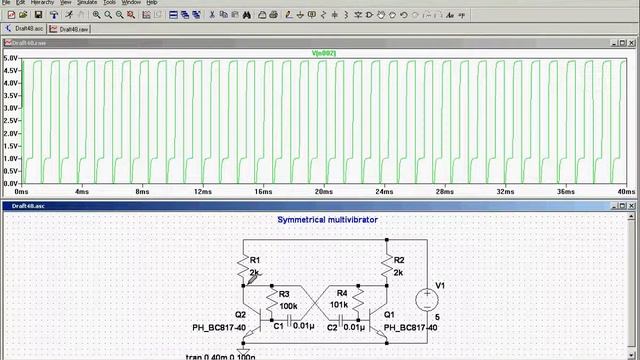Click the Q2 transistor label
The image size is (640, 360).
point(240,315)
